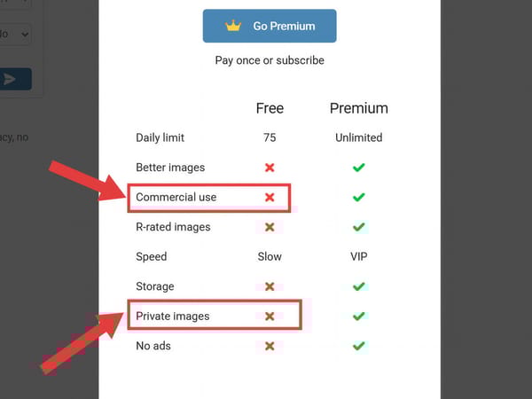This screenshot has height=399, width=532.
Task: Click the red X for Commercial use
Action: (270, 197)
